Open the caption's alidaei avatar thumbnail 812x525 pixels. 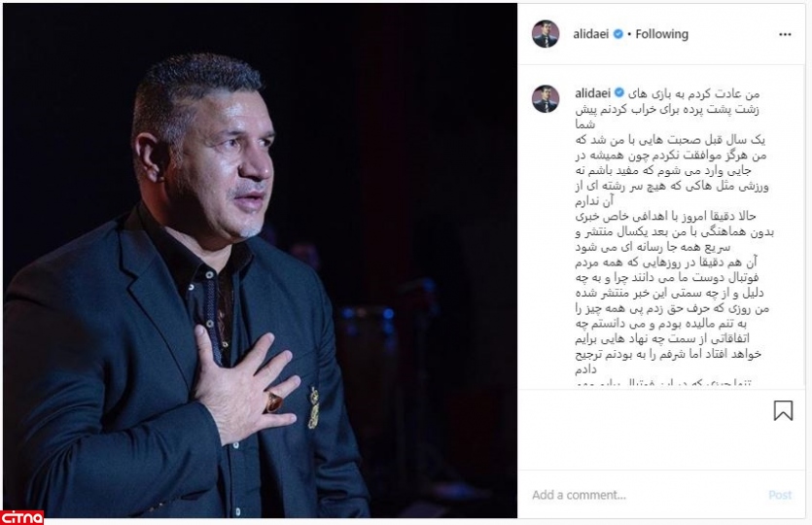[x=546, y=99]
